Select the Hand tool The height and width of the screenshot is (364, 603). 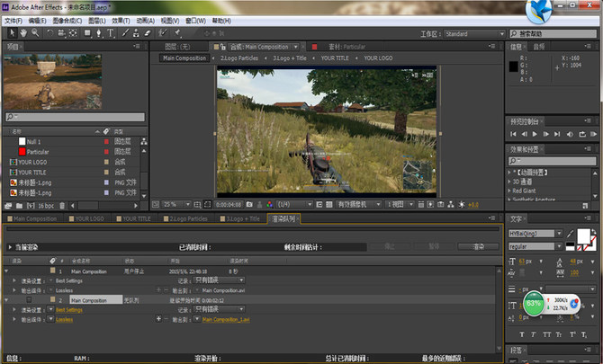tap(22, 33)
